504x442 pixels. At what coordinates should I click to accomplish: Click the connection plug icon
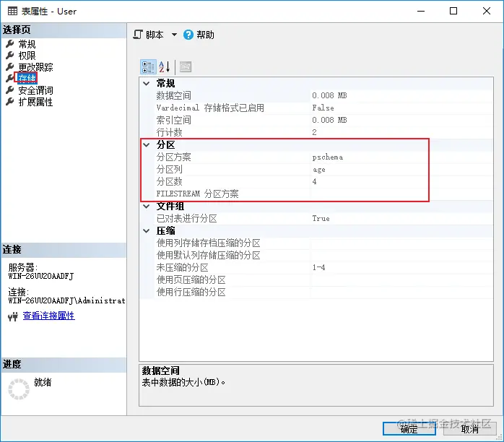[13, 317]
